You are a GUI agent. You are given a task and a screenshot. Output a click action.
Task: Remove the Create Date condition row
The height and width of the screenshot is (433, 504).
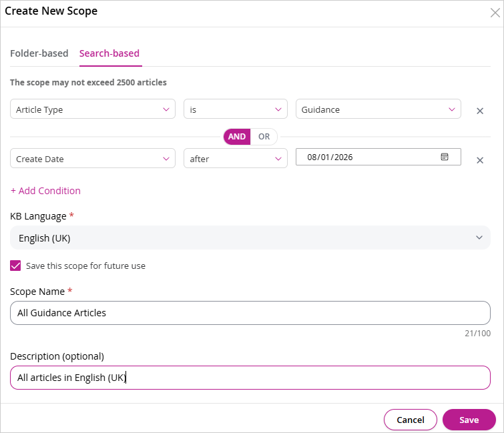coord(480,160)
